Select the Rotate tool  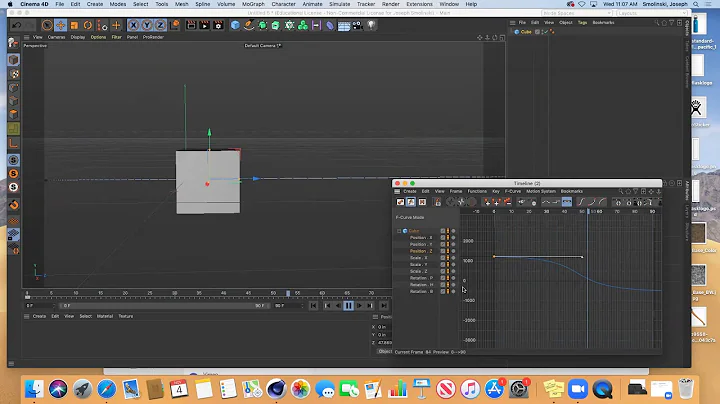tap(87, 25)
